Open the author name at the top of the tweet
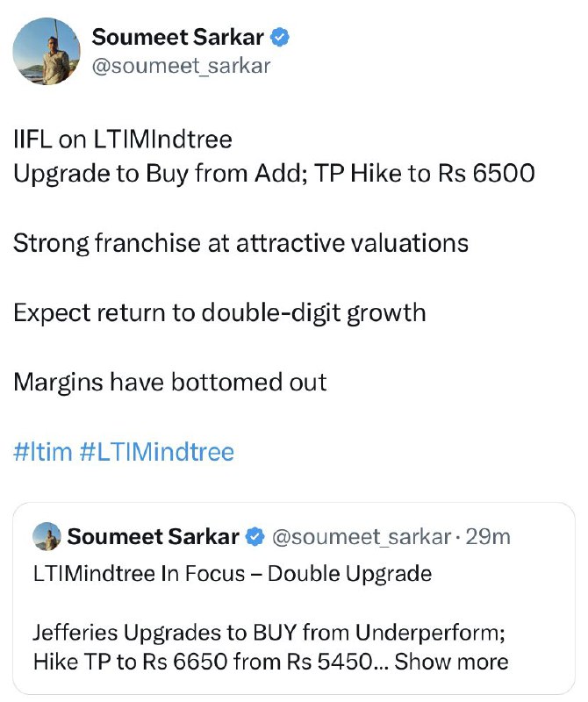This screenshot has width=588, height=702. [177, 37]
